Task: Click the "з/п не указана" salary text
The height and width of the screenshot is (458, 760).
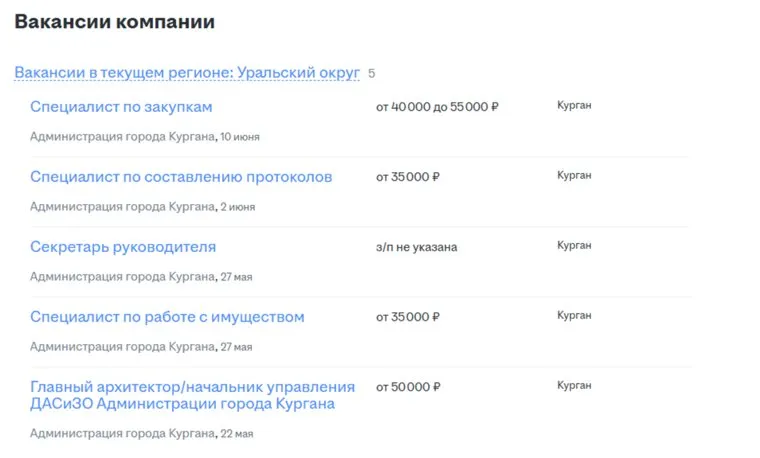Action: [x=416, y=247]
